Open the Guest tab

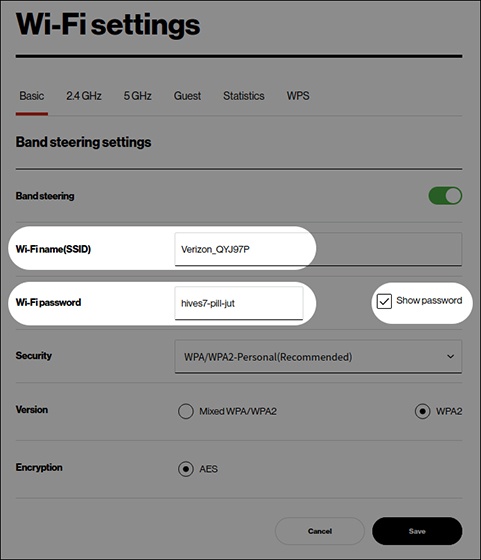(187, 96)
